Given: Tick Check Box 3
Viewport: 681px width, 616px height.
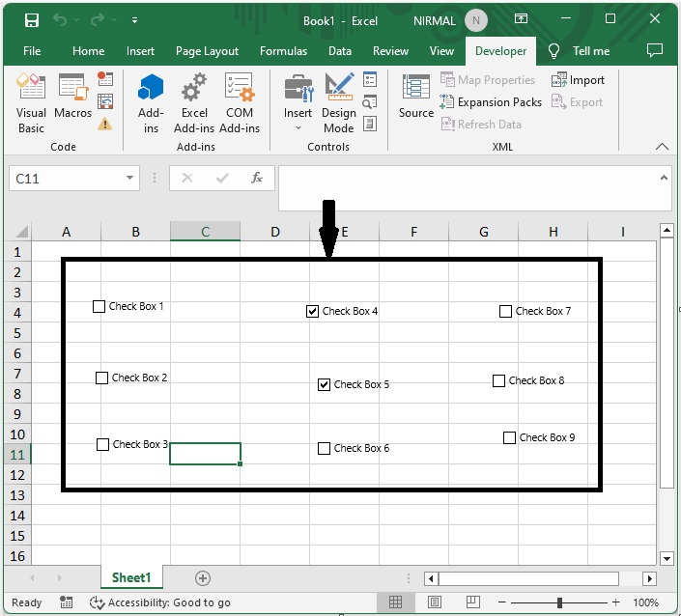Looking at the screenshot, I should coord(102,444).
